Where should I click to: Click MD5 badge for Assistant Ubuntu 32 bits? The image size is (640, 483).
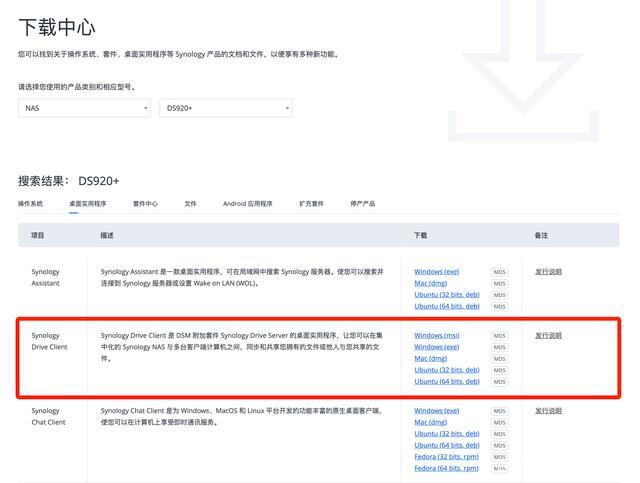point(500,295)
